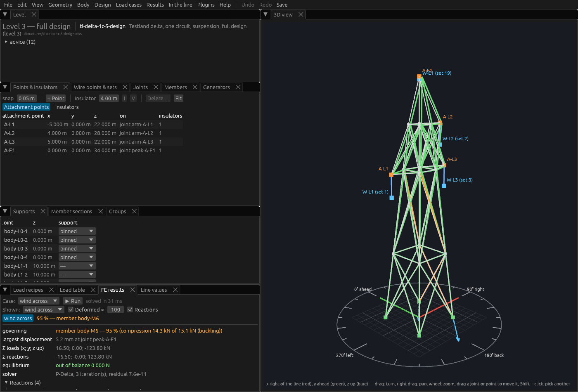
Task: Select the W-L1 wire point marker in 3D view
Action: point(391,198)
